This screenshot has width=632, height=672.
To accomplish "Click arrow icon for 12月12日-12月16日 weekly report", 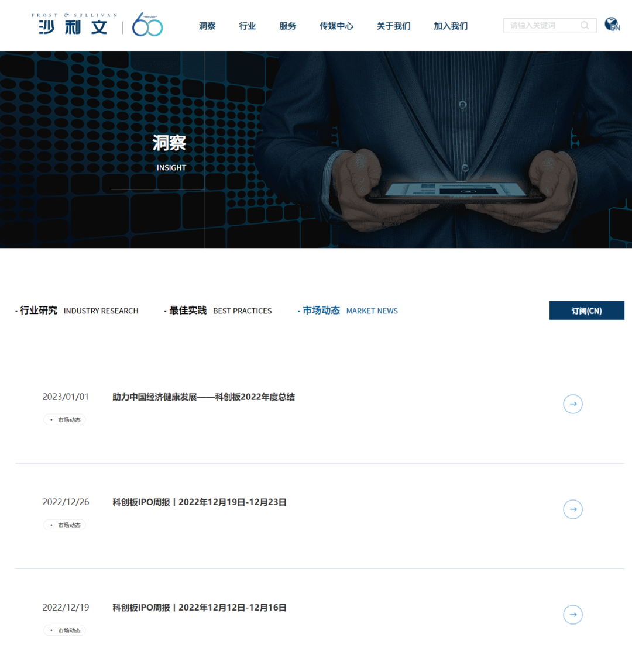I will click(572, 615).
